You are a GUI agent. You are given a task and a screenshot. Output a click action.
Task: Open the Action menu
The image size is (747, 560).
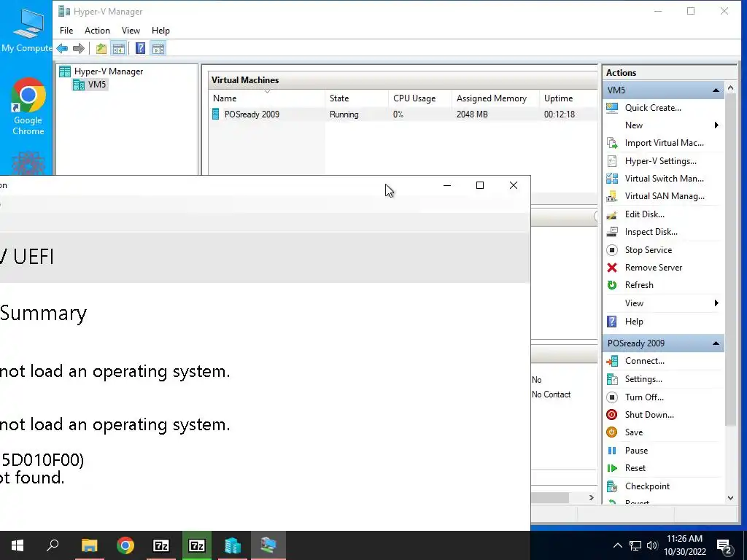coord(97,31)
